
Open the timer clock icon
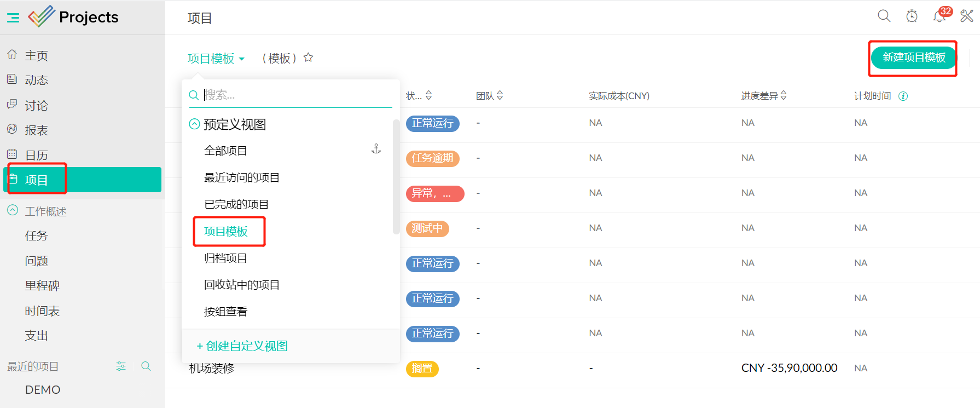coord(912,16)
